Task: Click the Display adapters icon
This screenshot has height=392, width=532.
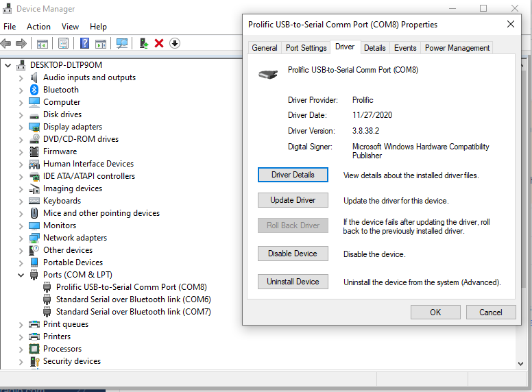Action: click(34, 127)
